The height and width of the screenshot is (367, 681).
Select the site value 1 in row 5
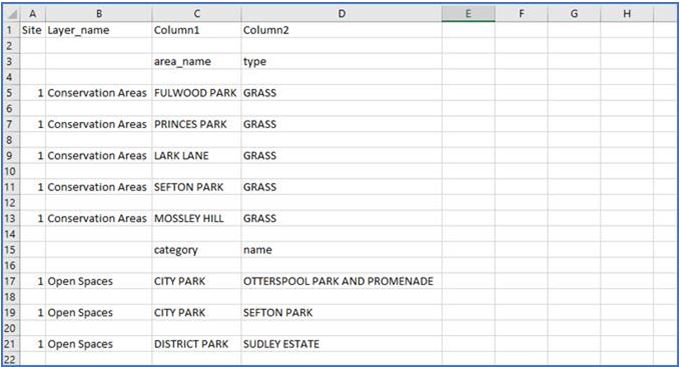coord(33,93)
